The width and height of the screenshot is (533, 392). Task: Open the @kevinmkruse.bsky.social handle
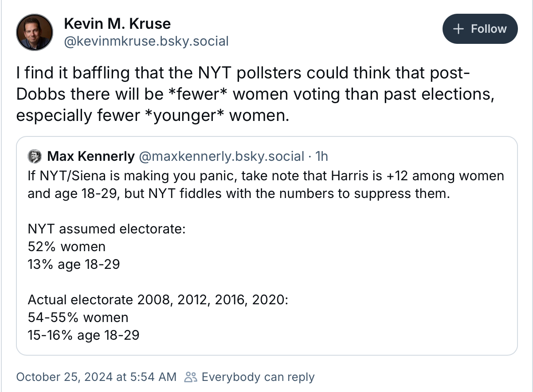(146, 42)
